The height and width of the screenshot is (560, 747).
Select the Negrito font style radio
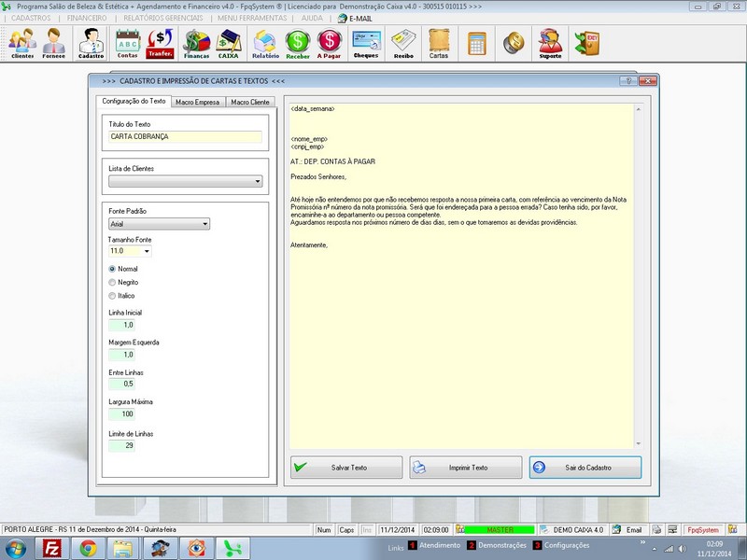112,283
